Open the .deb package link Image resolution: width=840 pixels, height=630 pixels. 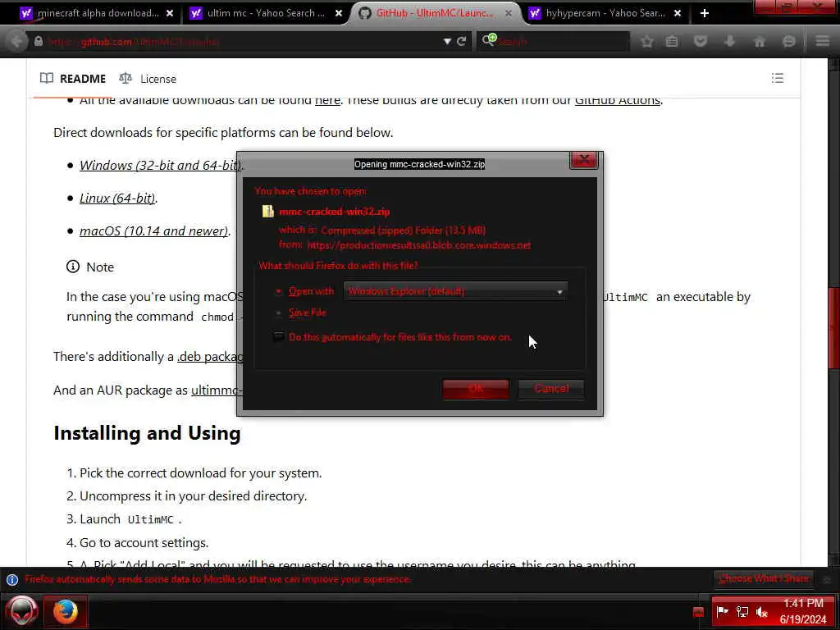(209, 357)
